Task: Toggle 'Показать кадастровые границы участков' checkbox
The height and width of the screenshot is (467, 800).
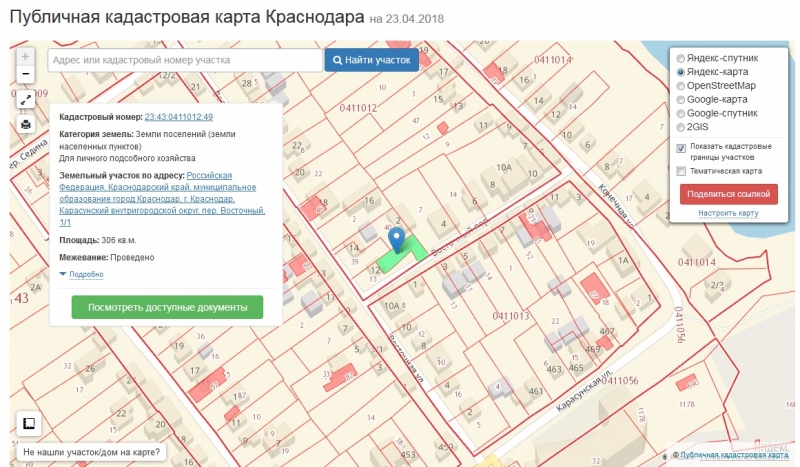Action: coord(681,149)
